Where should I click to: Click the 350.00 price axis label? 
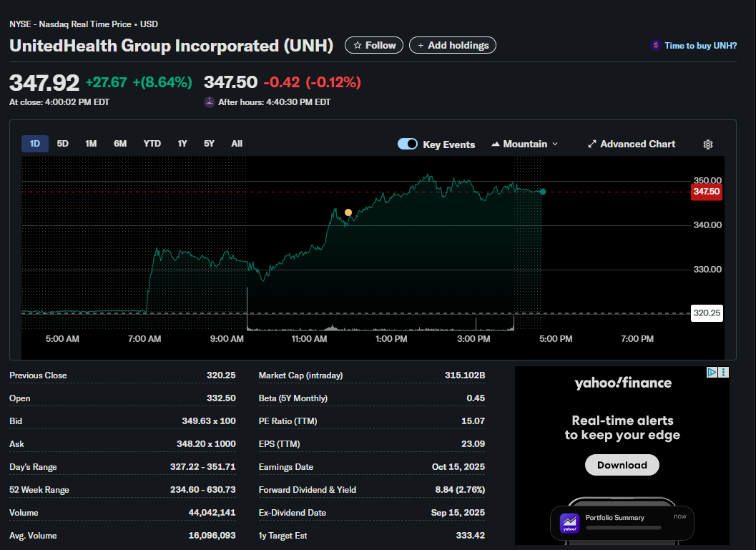click(707, 180)
